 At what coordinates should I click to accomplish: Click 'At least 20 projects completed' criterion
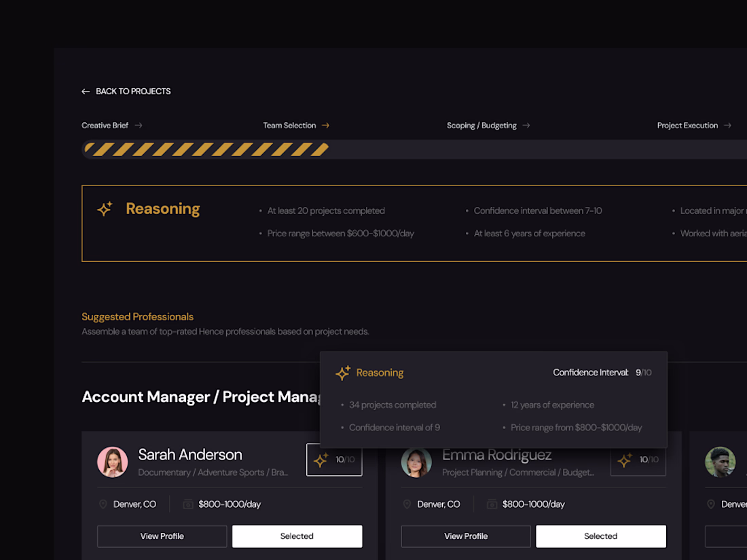(326, 210)
